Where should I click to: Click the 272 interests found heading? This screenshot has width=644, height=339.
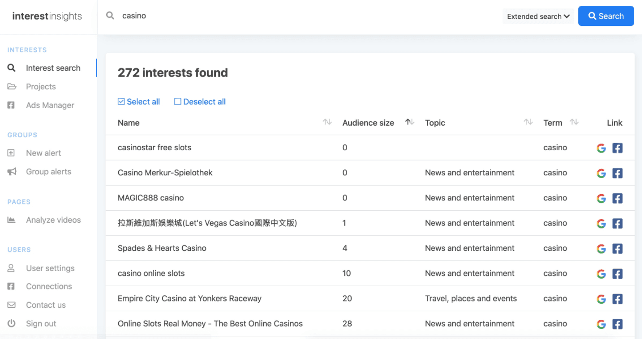coord(173,72)
